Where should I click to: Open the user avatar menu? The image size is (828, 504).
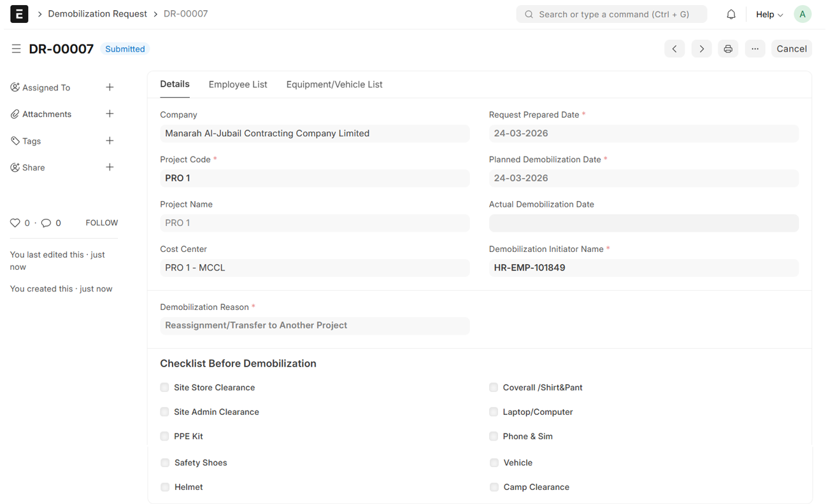(802, 14)
